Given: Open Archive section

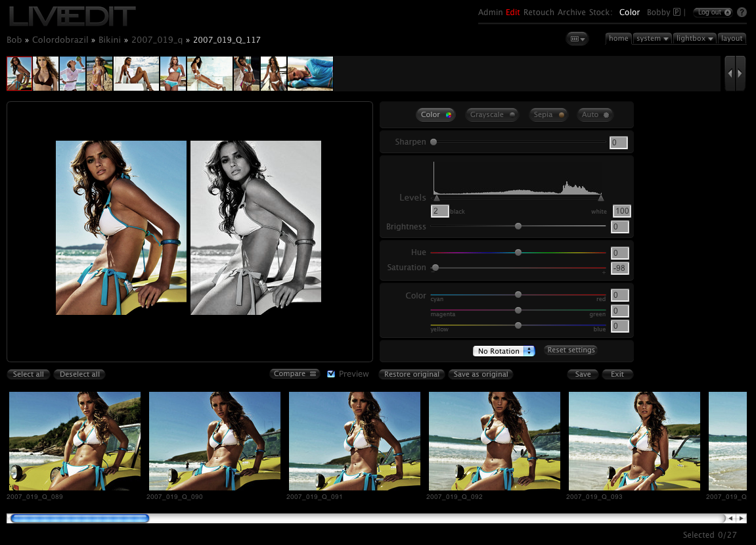Looking at the screenshot, I should (571, 12).
